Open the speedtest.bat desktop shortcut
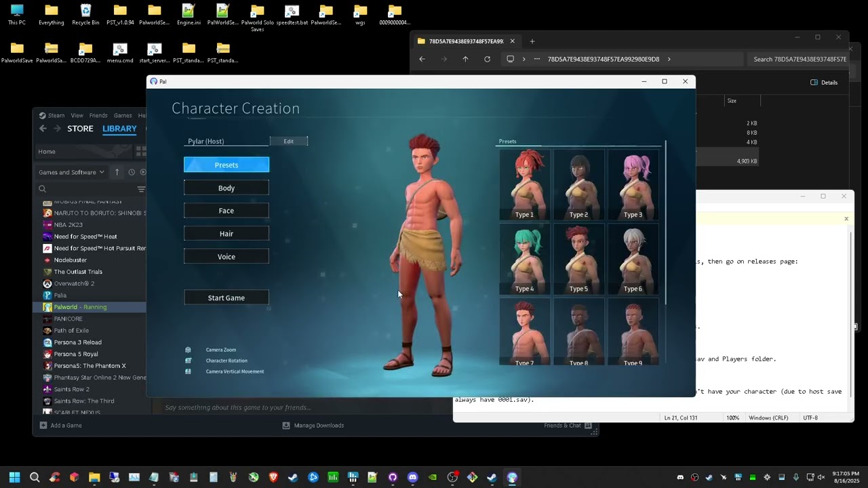Screen dimensions: 868x488 (292, 15)
